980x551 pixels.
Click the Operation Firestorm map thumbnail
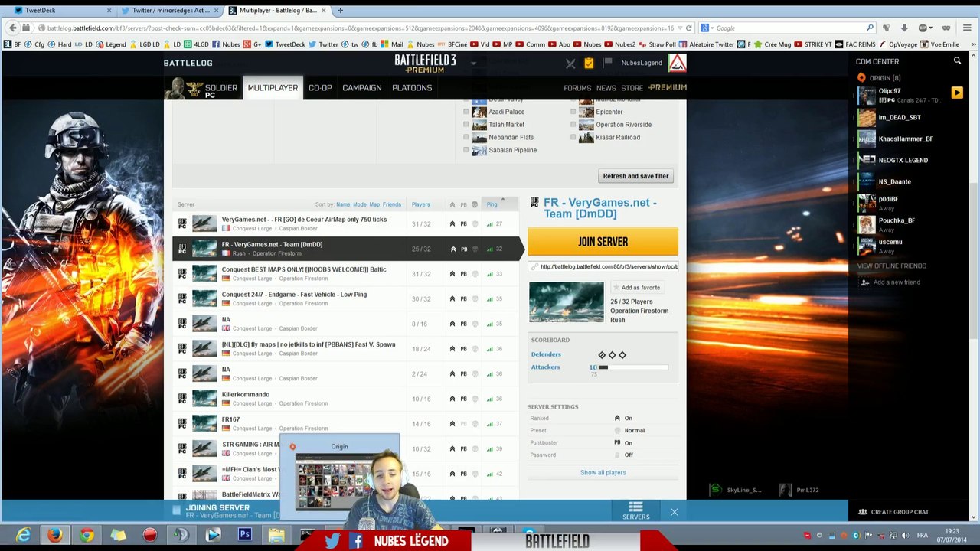pos(566,302)
